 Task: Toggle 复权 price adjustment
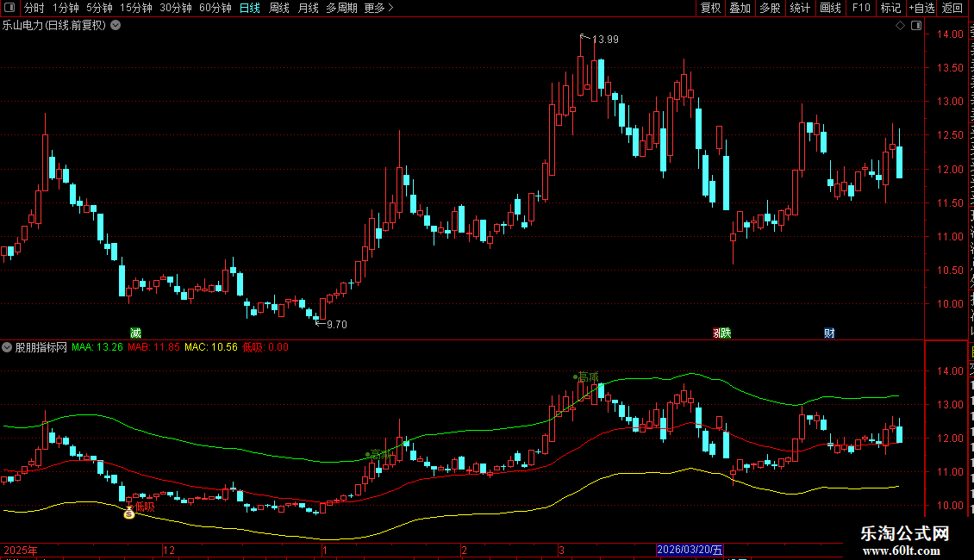pyautogui.click(x=710, y=8)
